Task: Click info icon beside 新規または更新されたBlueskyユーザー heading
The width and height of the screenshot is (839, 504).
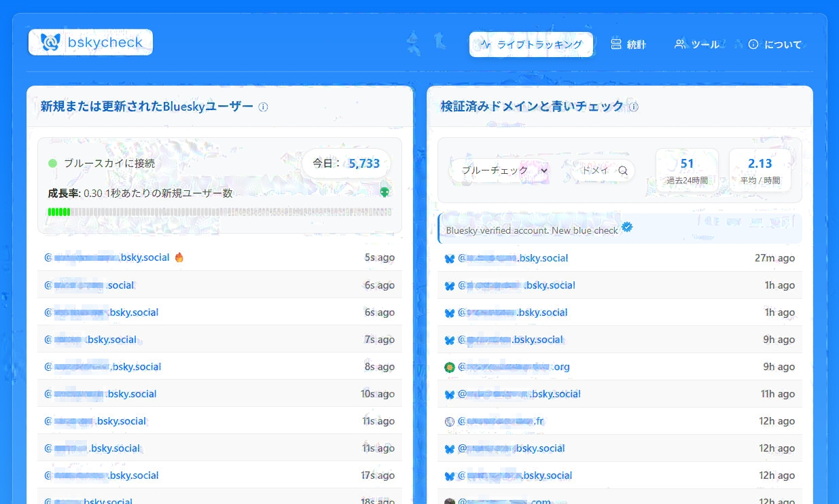Action: coord(264,107)
